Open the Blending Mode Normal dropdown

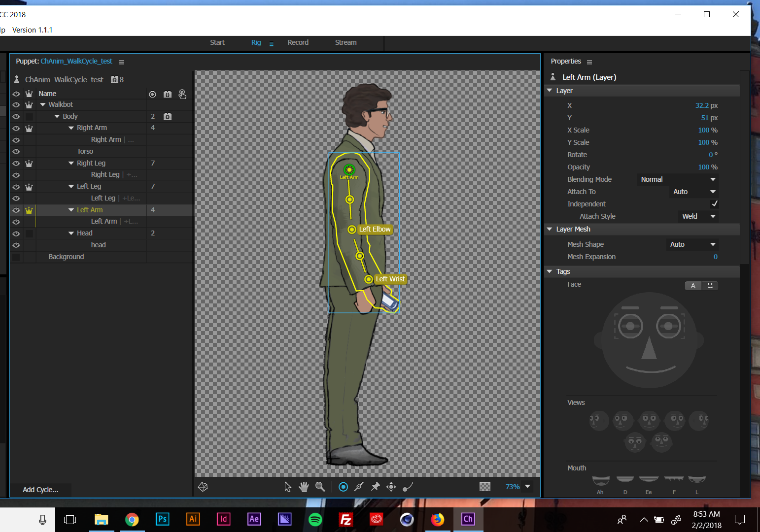[678, 180]
